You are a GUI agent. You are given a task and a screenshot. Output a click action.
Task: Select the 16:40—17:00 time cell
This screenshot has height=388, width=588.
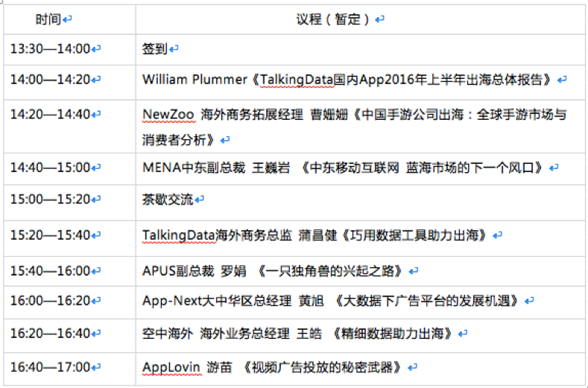coord(51,367)
